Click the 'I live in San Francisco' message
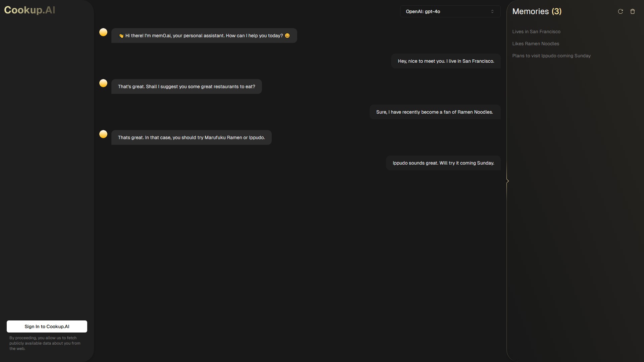The height and width of the screenshot is (362, 644). coord(446,61)
